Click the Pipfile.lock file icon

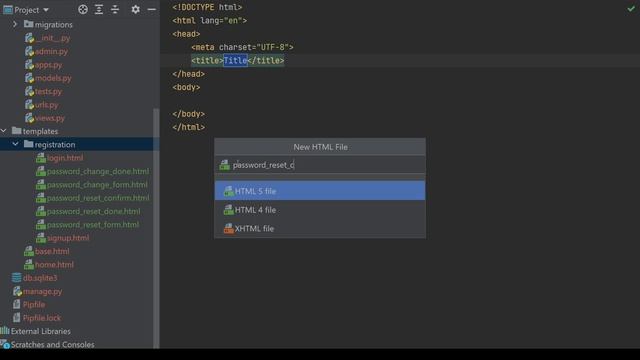(16, 318)
